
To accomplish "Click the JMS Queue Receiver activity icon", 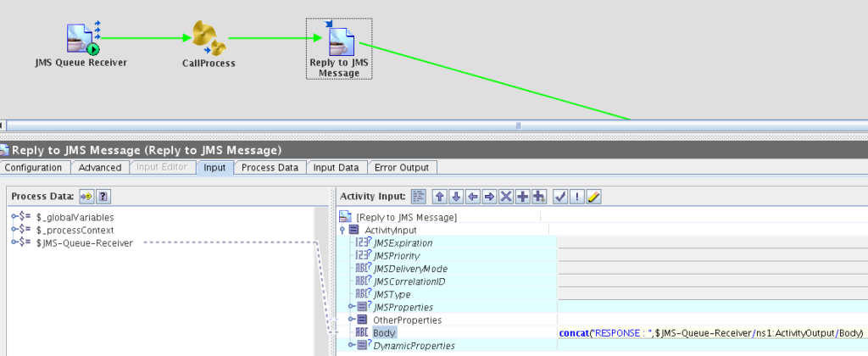I will tap(82, 38).
